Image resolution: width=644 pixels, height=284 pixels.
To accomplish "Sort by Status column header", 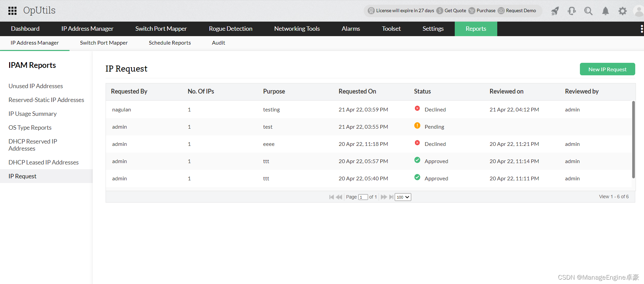I will coord(422,92).
